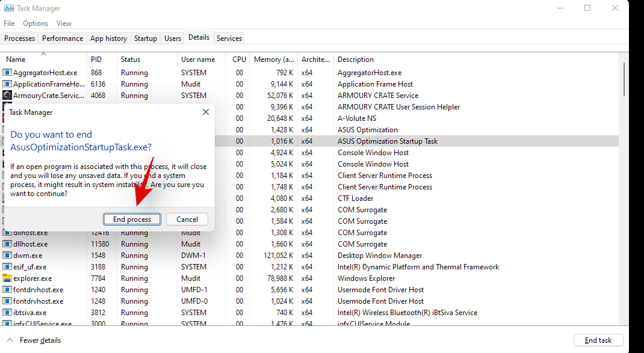Click the AggregatorHost.exe process icon
The width and height of the screenshot is (644, 353).
[x=7, y=73]
